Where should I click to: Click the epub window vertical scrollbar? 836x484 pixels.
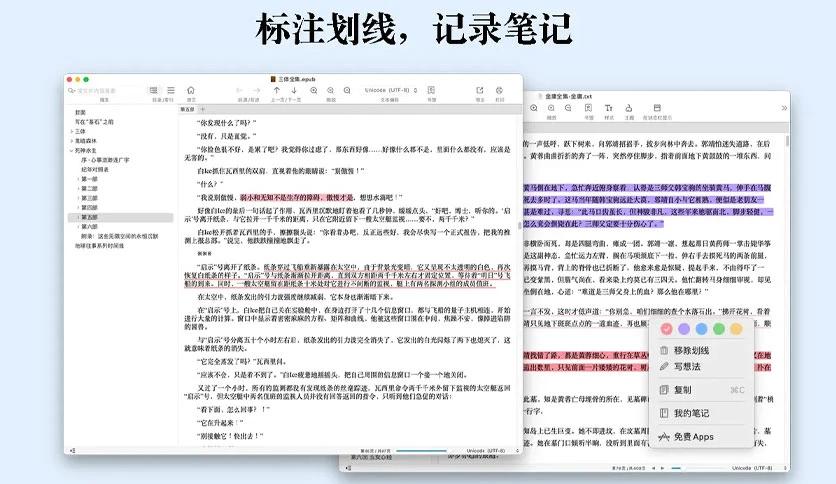520,226
